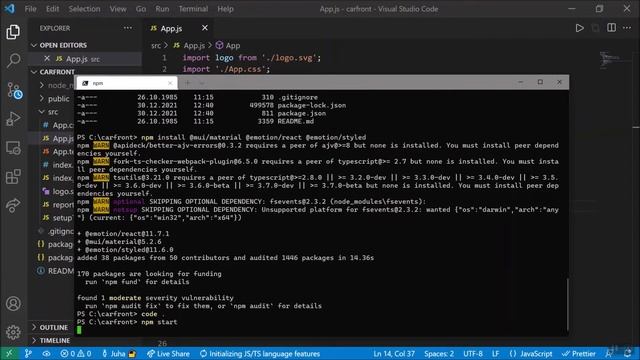
Task: Click Live Share in the status bar
Action: [x=168, y=353]
